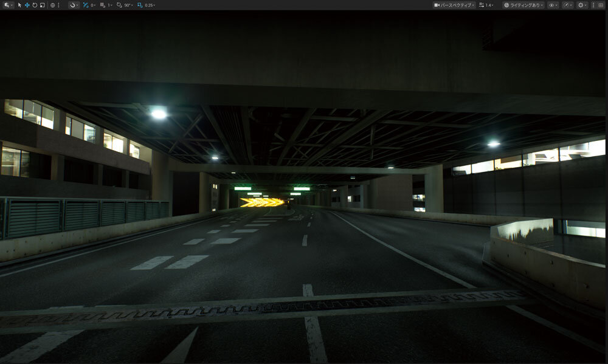The height and width of the screenshot is (364, 608).
Task: Activate the Scale gizmo tool
Action: [x=42, y=5]
